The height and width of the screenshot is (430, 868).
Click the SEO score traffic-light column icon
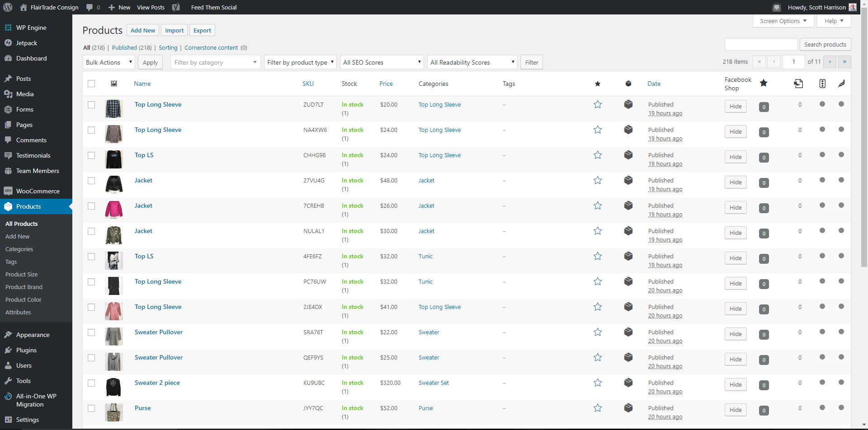tap(822, 84)
